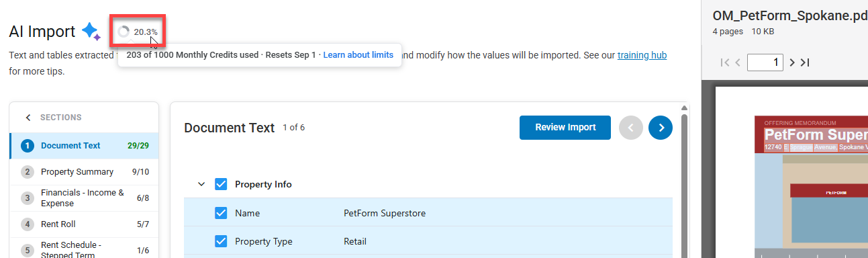
Task: Collapse the Sections sidebar
Action: pyautogui.click(x=28, y=118)
